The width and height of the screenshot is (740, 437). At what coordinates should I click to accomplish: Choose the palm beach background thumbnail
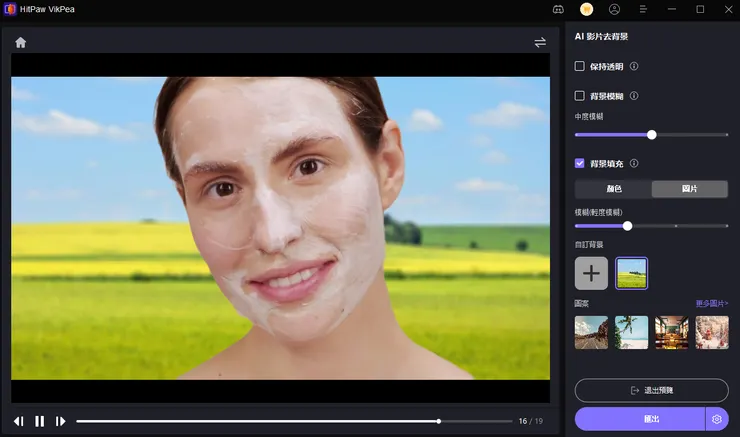tap(631, 333)
